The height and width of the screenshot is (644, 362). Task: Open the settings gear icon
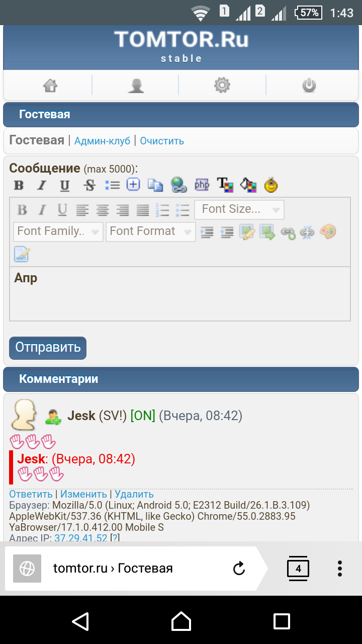(x=222, y=86)
